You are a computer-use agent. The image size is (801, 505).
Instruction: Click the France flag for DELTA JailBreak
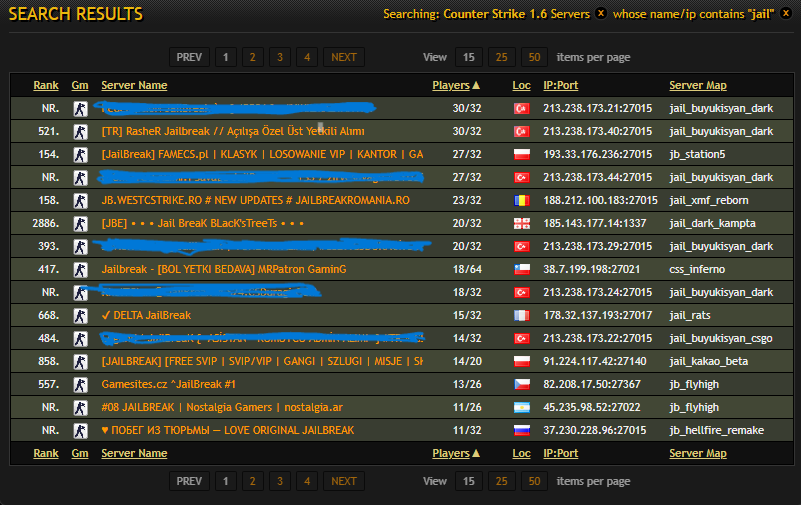click(522, 316)
